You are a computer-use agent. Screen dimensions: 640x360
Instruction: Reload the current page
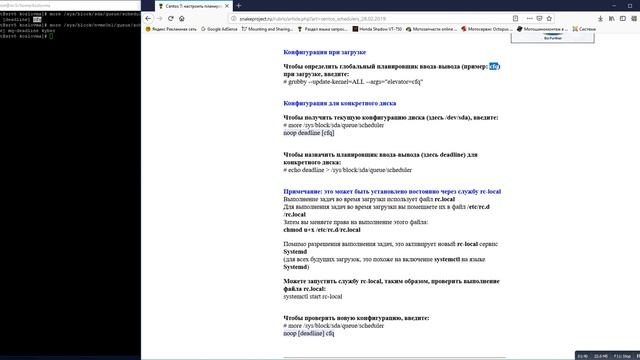pyautogui.click(x=171, y=18)
